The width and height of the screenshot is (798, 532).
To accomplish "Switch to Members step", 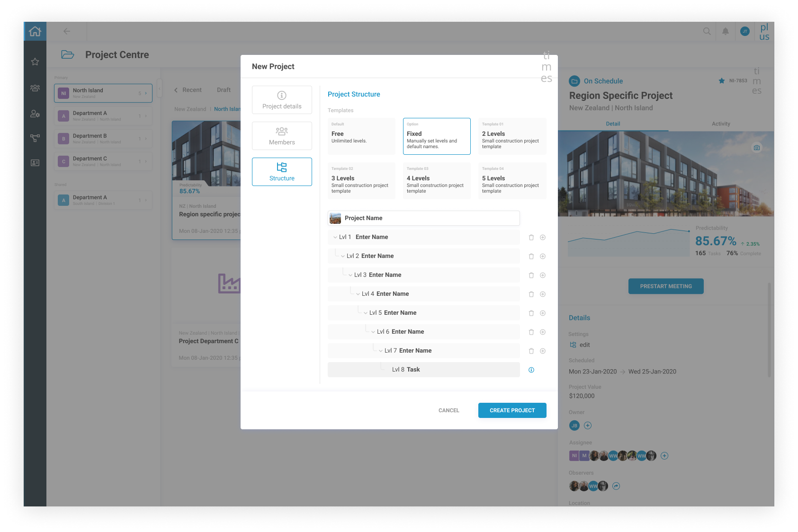I will 282,136.
